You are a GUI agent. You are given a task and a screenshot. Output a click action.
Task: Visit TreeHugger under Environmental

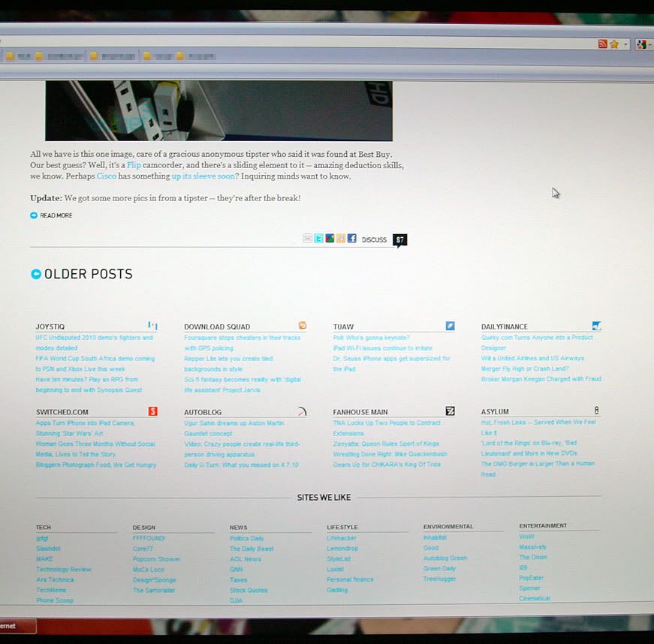point(439,579)
